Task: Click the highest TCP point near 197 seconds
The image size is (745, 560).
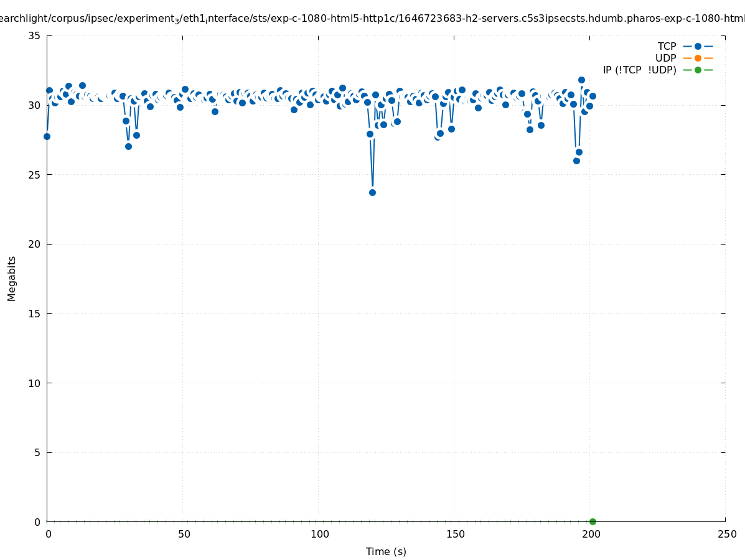Action: tap(581, 80)
